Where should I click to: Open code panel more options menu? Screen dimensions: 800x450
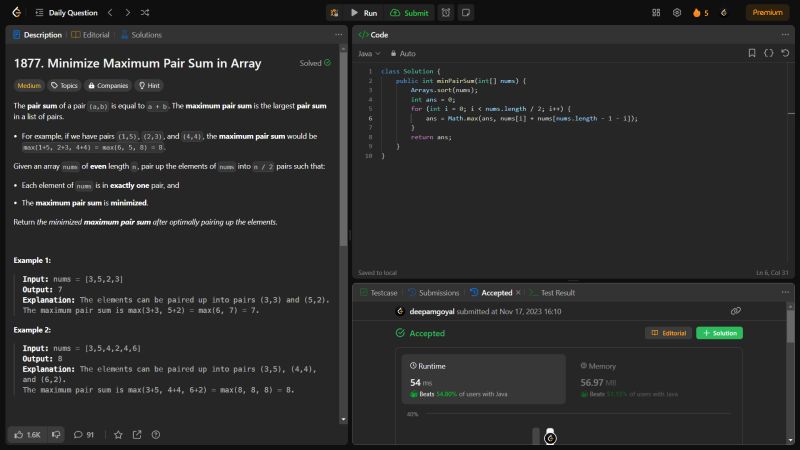pos(785,35)
